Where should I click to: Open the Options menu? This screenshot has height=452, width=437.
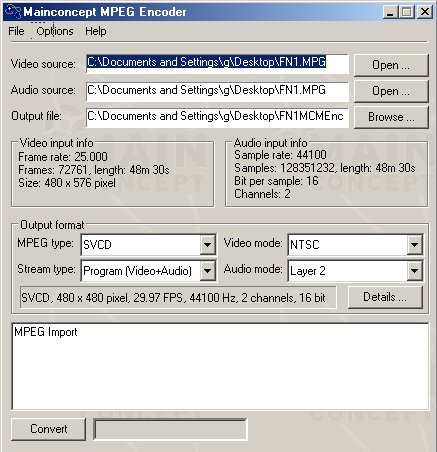point(55,31)
